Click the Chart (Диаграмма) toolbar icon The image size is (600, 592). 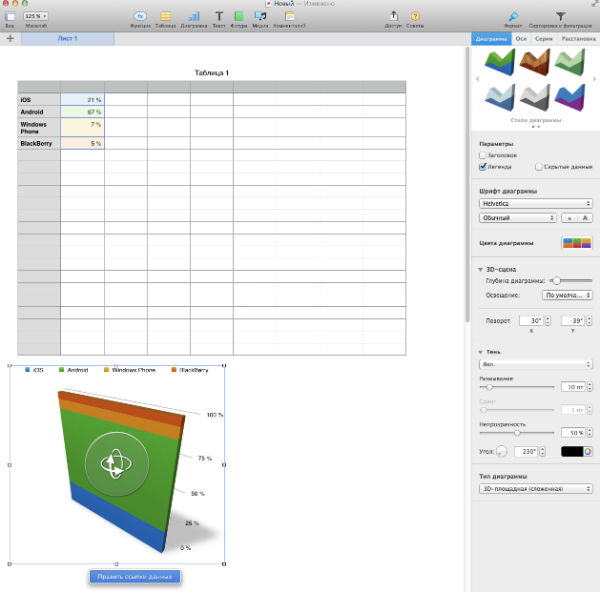coord(194,16)
